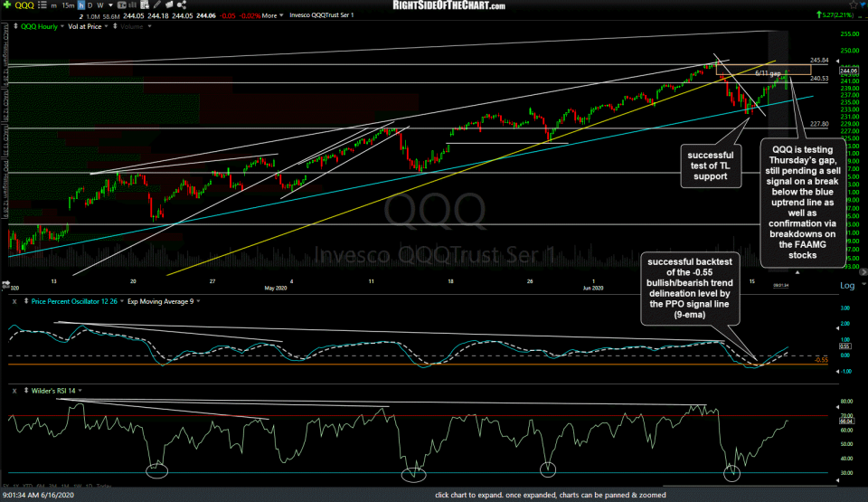Click the 245.84 price level label
868x502 pixels.
click(819, 60)
